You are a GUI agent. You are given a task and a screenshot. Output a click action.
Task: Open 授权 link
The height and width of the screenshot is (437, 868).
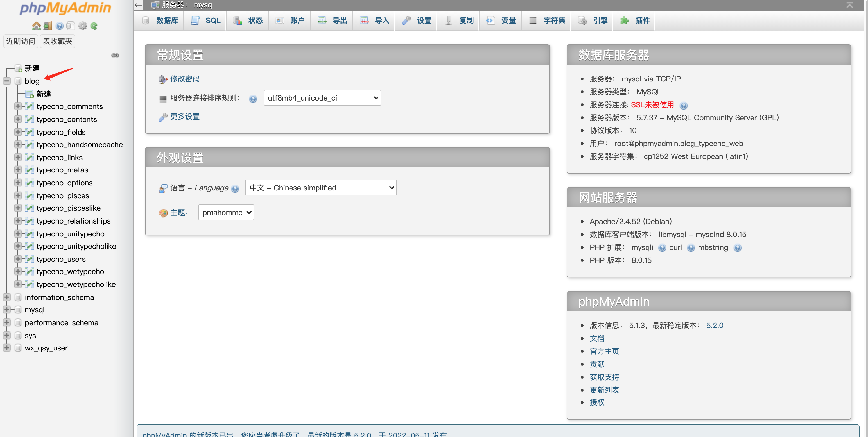[597, 403]
